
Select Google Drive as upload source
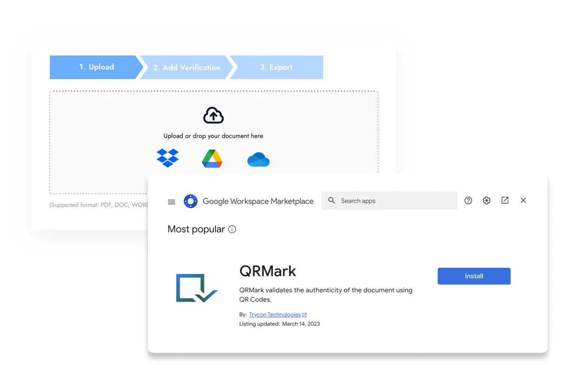click(x=212, y=159)
